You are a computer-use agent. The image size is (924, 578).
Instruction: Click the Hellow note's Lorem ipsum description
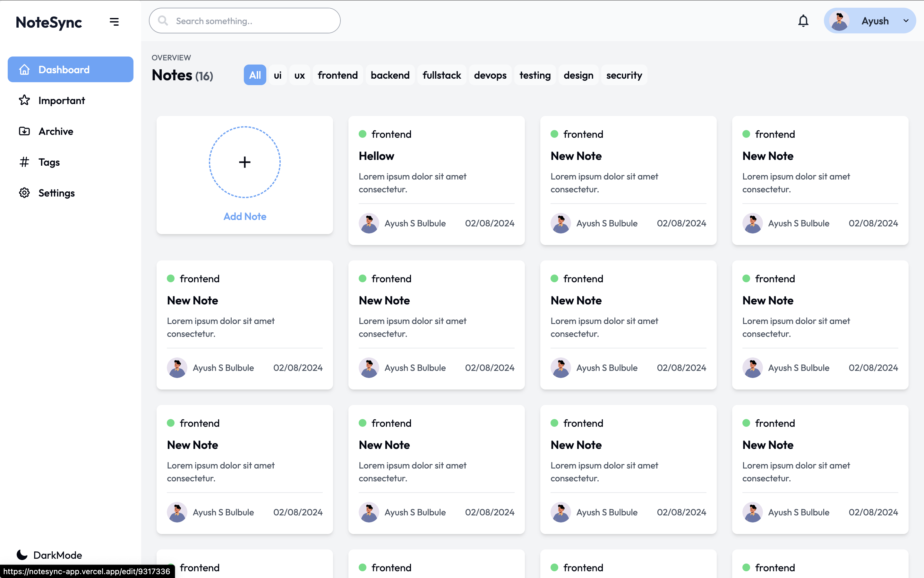click(412, 183)
